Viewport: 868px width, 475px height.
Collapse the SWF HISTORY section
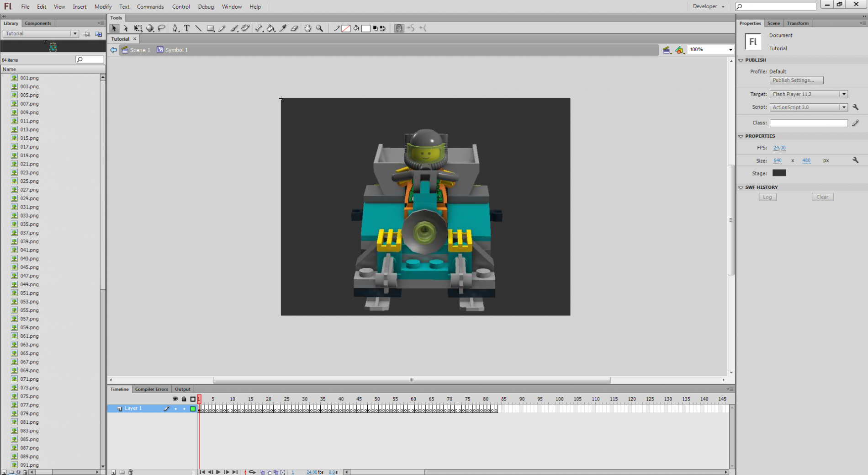(x=741, y=187)
